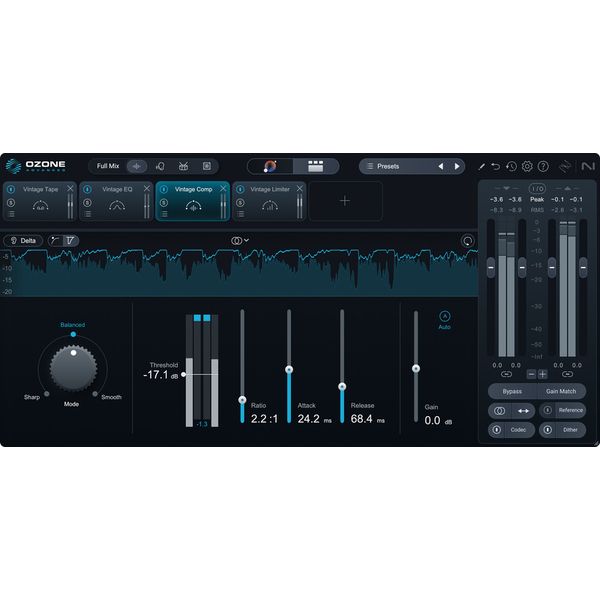Remove the Vintage Tape module
The image size is (600, 600).
[x=70, y=188]
